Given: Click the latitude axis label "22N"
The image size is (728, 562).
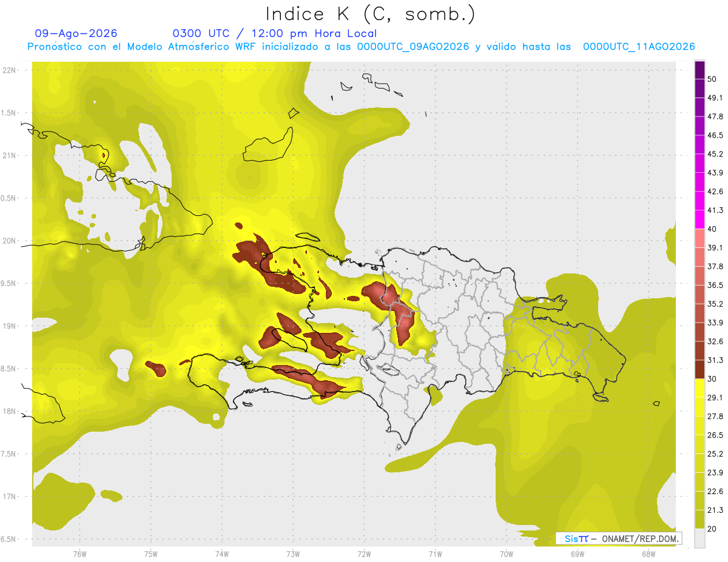Looking at the screenshot, I should (10, 70).
